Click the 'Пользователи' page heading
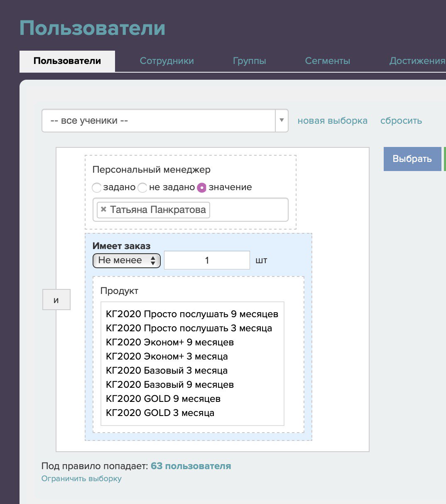This screenshot has width=446, height=504. (92, 28)
